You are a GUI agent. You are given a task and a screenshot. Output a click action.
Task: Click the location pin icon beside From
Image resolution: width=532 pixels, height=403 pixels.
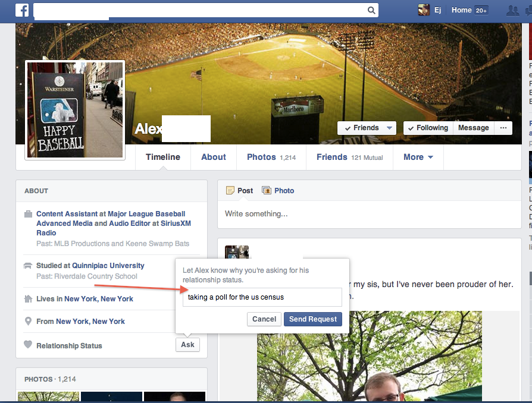(28, 321)
